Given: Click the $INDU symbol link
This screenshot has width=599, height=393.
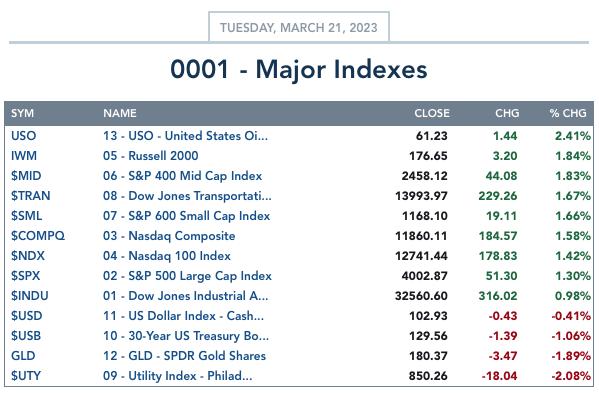Looking at the screenshot, I should pos(29,296).
